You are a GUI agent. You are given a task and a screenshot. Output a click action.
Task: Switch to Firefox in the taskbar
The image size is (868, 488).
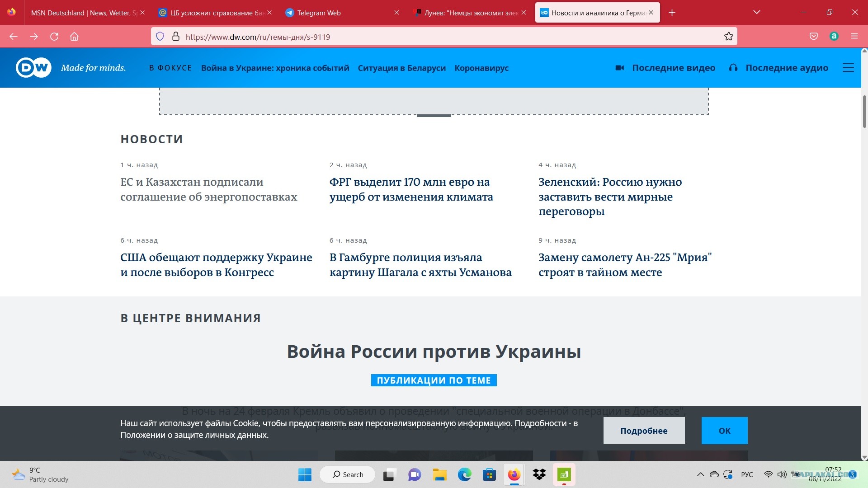click(x=514, y=474)
